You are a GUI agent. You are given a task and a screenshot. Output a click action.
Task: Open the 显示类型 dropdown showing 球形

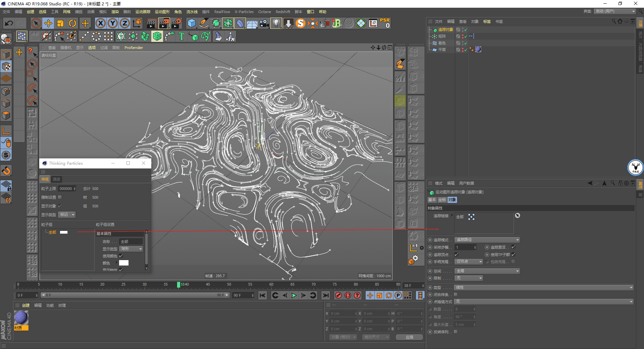[x=131, y=249]
